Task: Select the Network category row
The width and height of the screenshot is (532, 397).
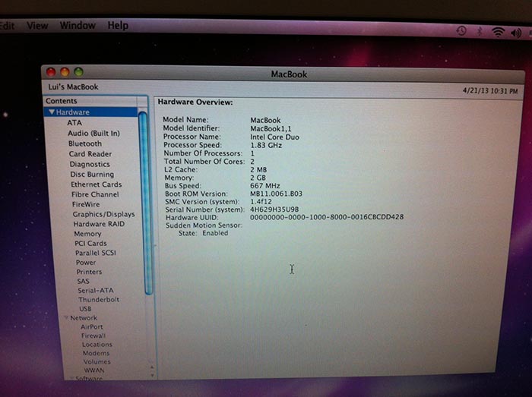Action: [x=84, y=318]
